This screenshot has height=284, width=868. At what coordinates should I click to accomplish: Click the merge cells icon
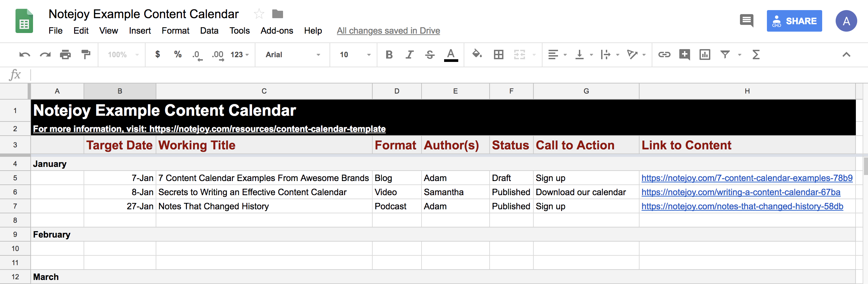tap(520, 55)
